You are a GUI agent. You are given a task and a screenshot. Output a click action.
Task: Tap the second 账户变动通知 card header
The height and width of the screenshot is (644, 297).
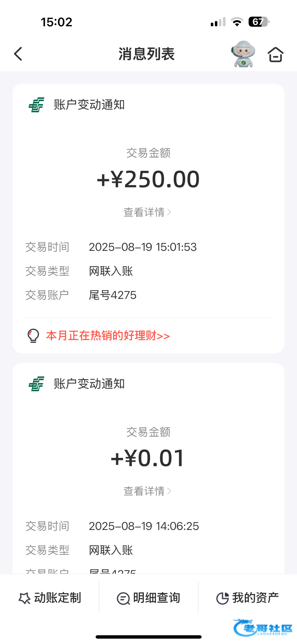[x=89, y=384]
